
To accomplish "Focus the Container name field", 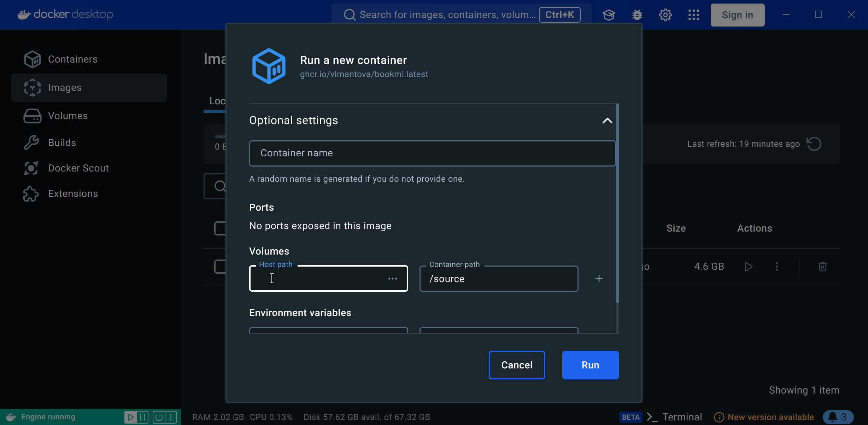I will (432, 153).
